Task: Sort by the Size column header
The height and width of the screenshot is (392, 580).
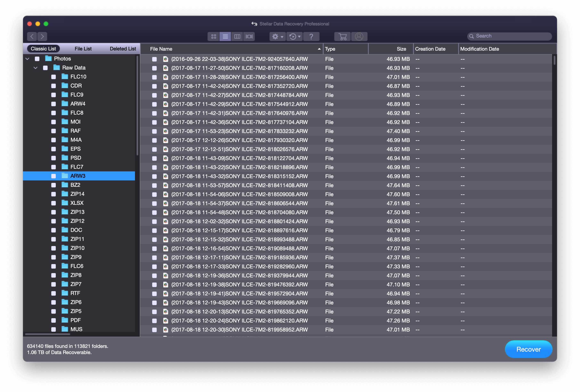Action: point(390,49)
